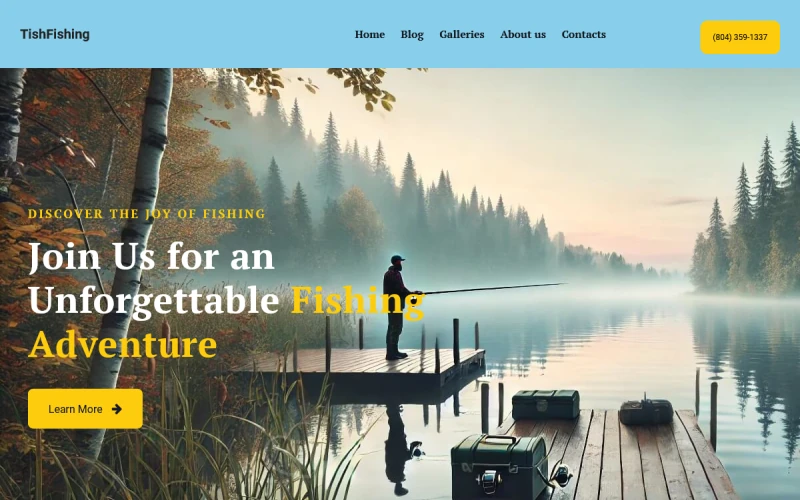Click the fisherman standing on the dock
The height and width of the screenshot is (500, 800).
click(x=398, y=308)
